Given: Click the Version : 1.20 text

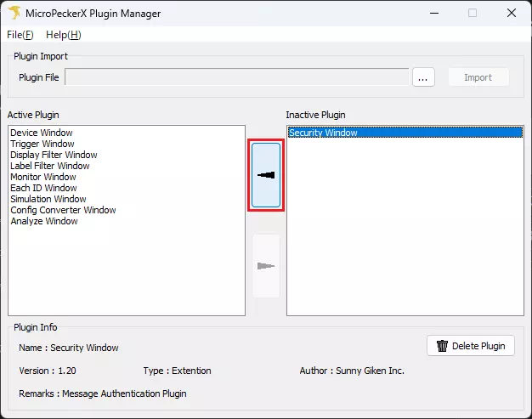Looking at the screenshot, I should [x=48, y=371].
